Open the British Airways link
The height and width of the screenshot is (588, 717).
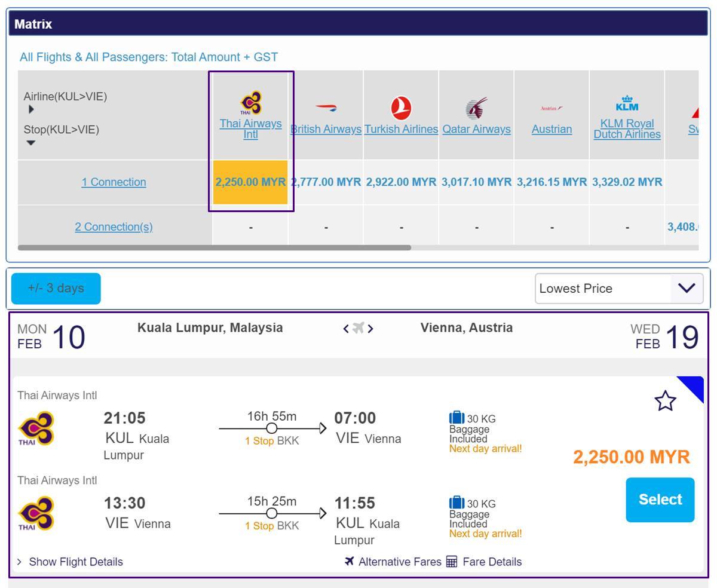[x=326, y=129]
